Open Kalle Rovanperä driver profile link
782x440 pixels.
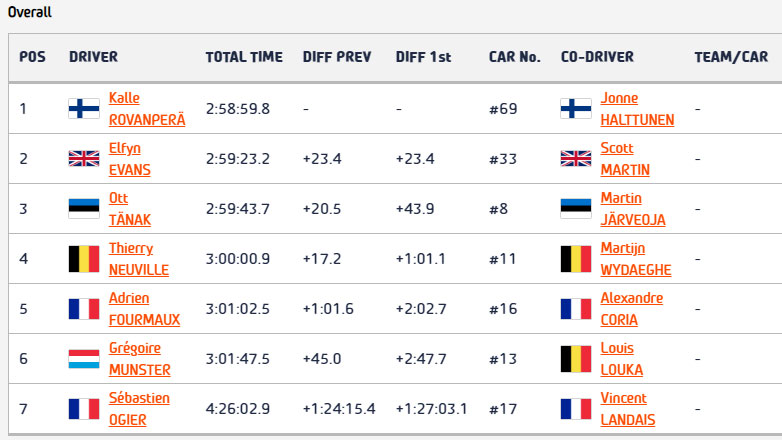click(x=146, y=109)
